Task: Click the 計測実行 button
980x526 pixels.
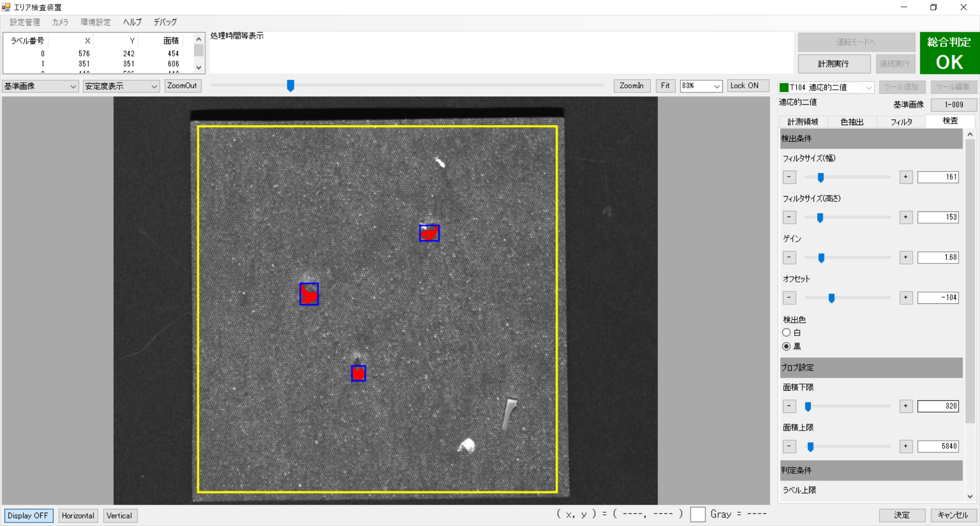Action: [x=834, y=64]
